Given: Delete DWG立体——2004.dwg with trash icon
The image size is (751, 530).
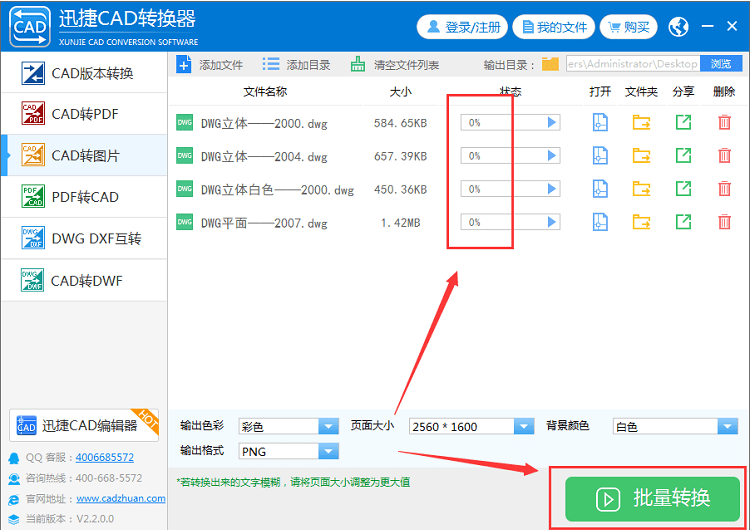Looking at the screenshot, I should point(725,156).
